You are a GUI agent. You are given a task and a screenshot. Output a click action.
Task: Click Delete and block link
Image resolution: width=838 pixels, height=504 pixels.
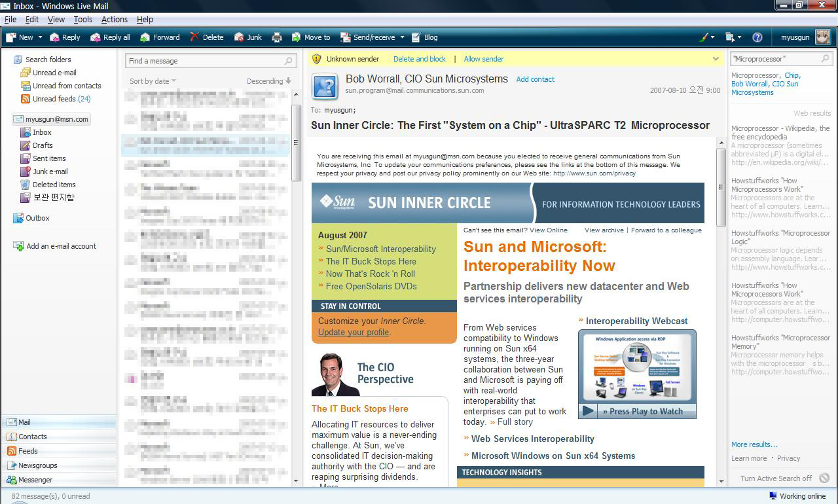point(420,59)
